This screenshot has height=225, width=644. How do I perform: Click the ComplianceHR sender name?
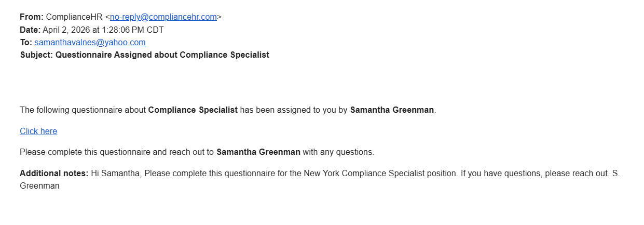click(x=74, y=17)
